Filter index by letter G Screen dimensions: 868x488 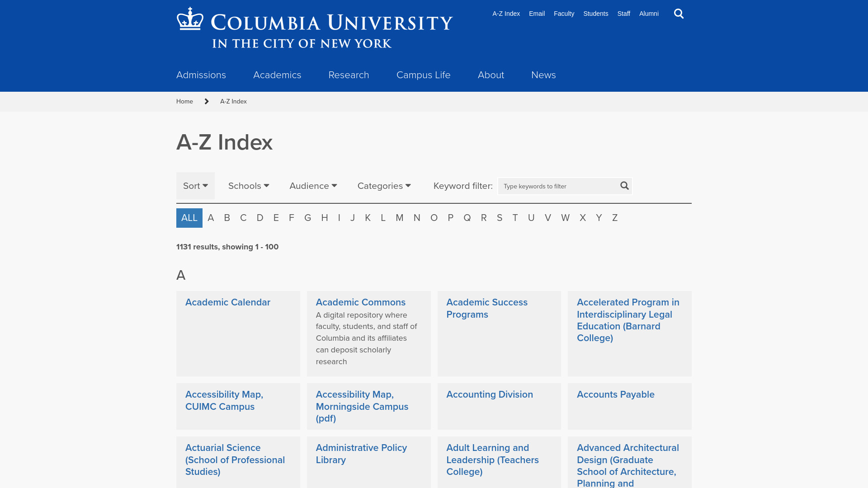point(308,218)
